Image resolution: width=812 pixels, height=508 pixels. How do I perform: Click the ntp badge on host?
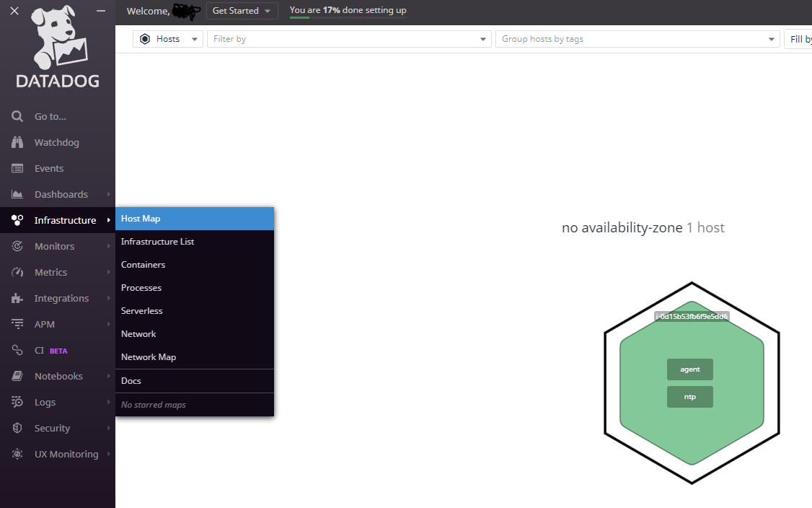[x=690, y=397]
